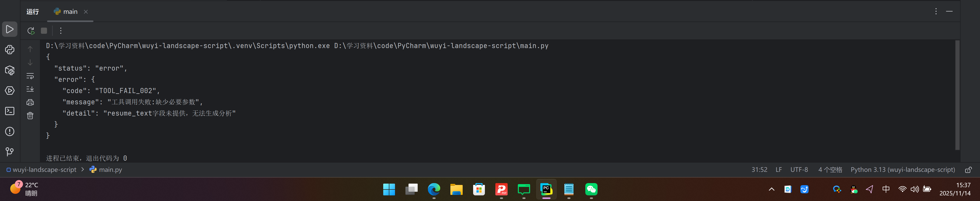This screenshot has height=201, width=980.
Task: Click the colorful cloud tray icon
Action: click(x=837, y=189)
